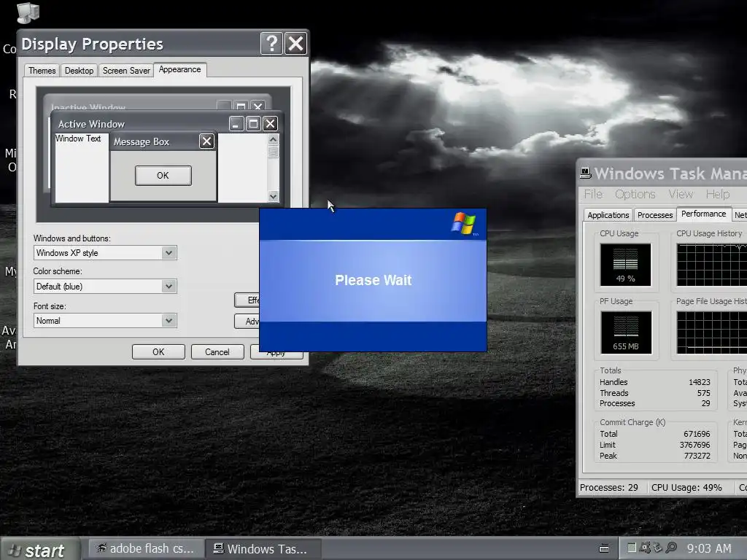The width and height of the screenshot is (747, 560).
Task: Click Handles value 14823
Action: (x=699, y=382)
